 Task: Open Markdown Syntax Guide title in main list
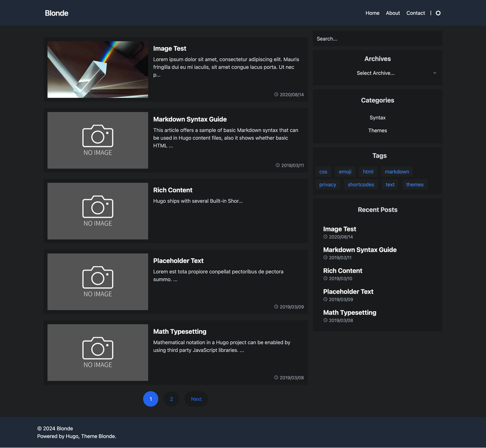pos(190,119)
